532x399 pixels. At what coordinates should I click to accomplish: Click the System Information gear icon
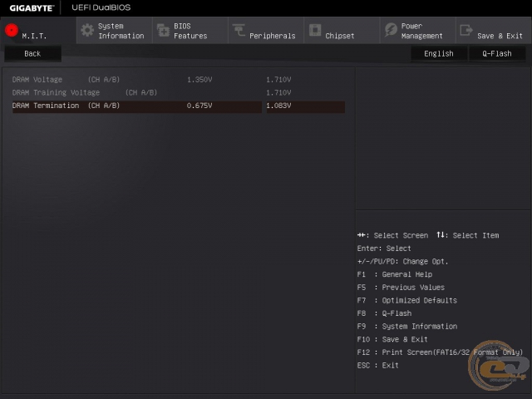pos(87,31)
